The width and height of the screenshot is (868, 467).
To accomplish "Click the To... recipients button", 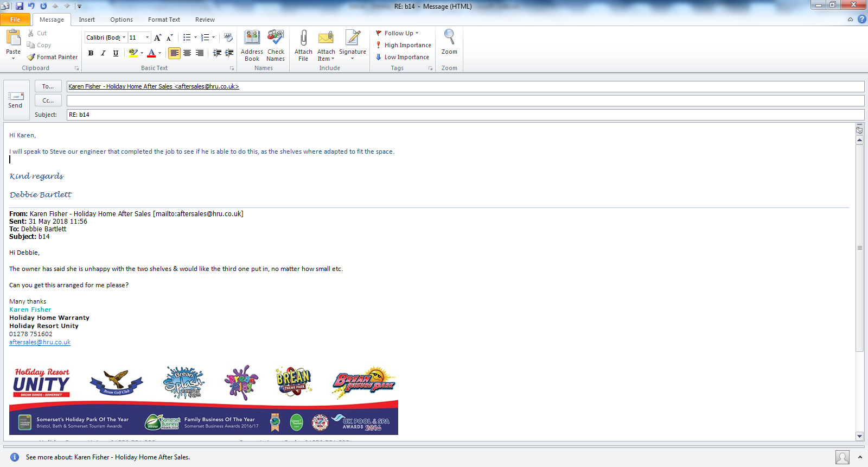I will (x=48, y=86).
